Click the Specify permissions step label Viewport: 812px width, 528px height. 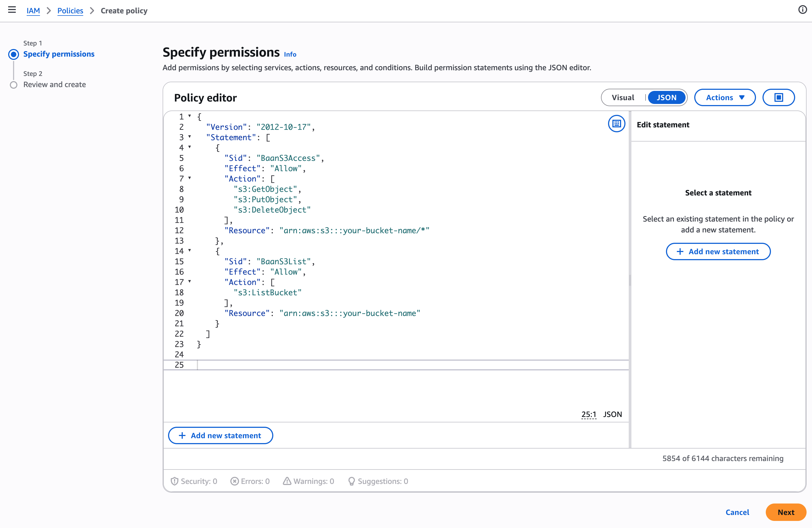coord(59,54)
